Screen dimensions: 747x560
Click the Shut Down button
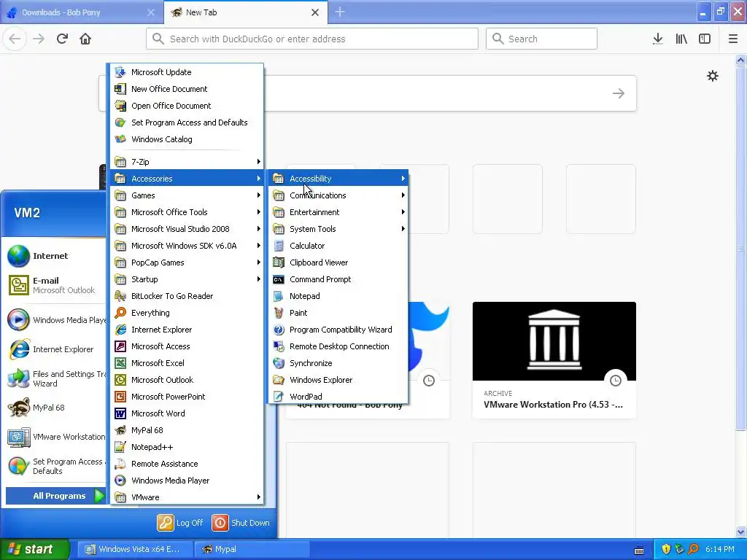tap(241, 522)
